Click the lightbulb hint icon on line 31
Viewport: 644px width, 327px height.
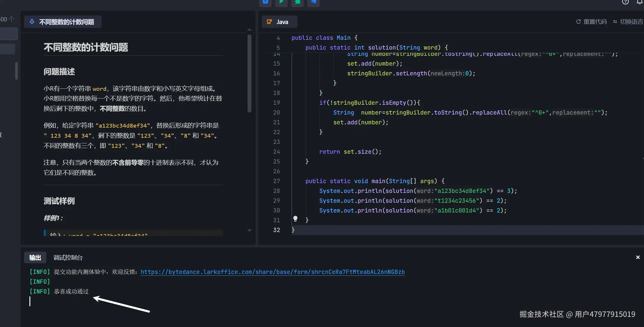295,219
